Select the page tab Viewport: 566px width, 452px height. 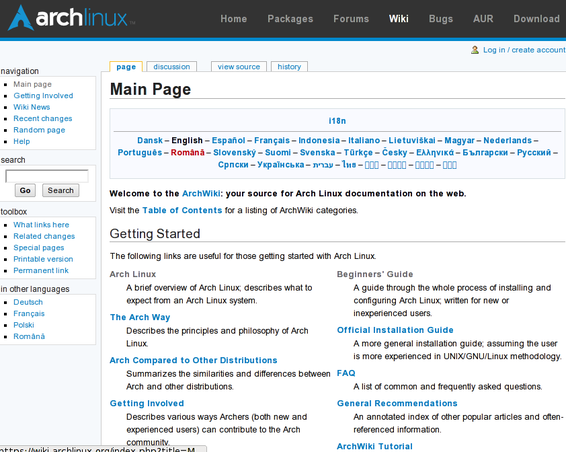click(x=126, y=67)
